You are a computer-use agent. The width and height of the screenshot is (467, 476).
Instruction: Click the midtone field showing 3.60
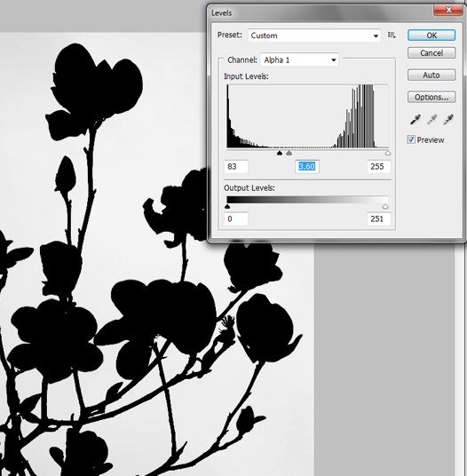[307, 167]
